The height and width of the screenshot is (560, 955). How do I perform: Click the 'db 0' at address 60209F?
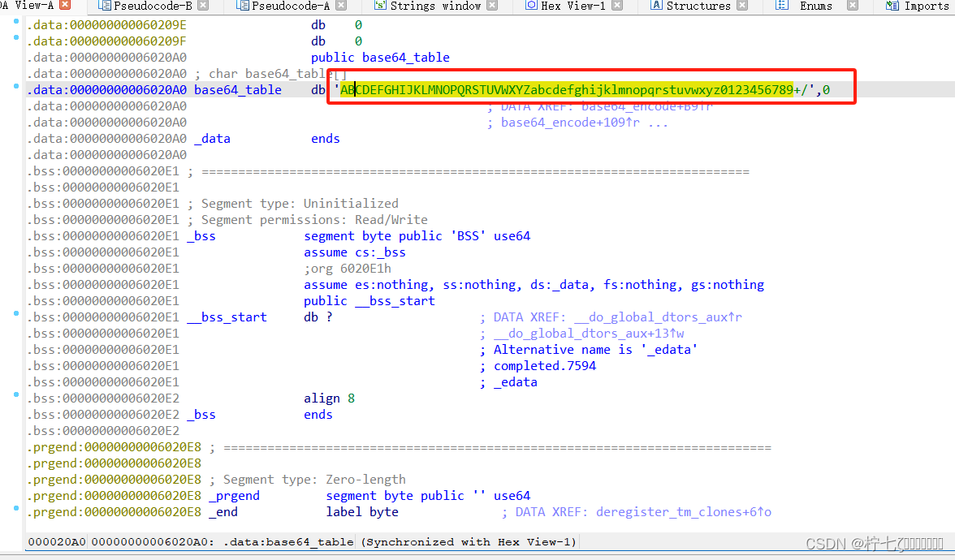(x=336, y=41)
